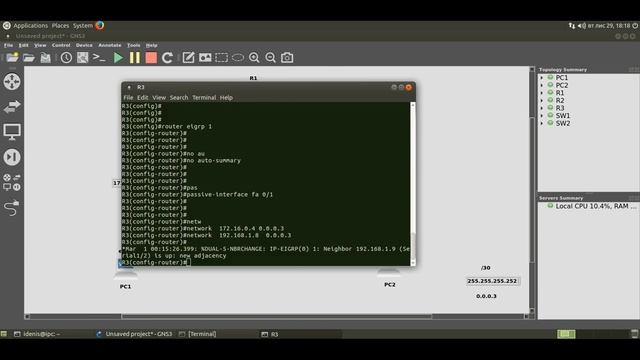This screenshot has height=360, width=640.
Task: Open Search menu in R3 terminal
Action: click(179, 98)
